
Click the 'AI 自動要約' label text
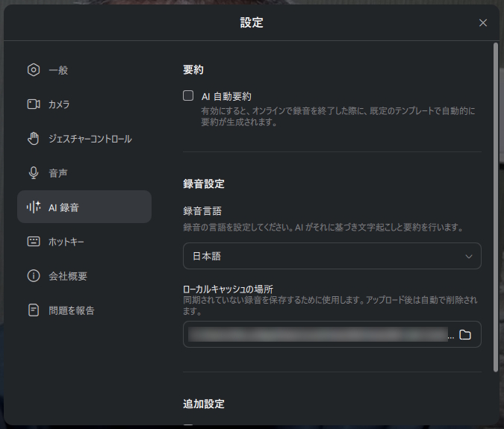pos(226,96)
